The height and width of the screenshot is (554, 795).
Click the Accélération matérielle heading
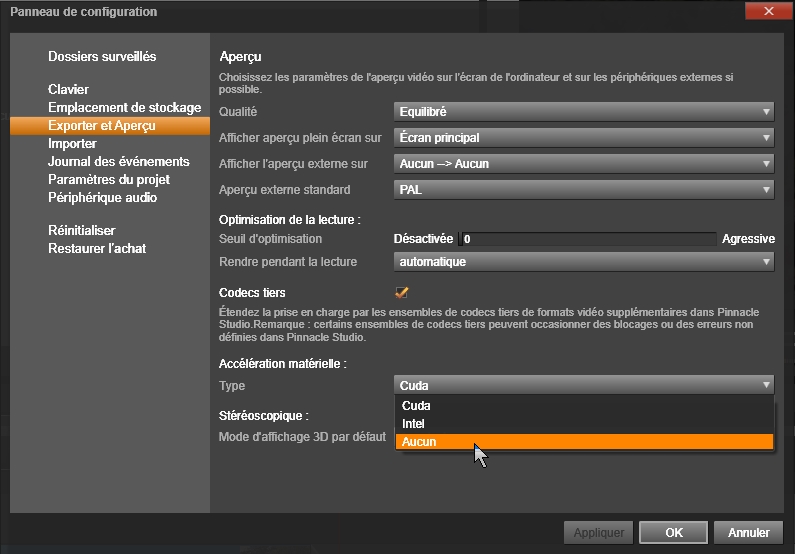pos(283,363)
